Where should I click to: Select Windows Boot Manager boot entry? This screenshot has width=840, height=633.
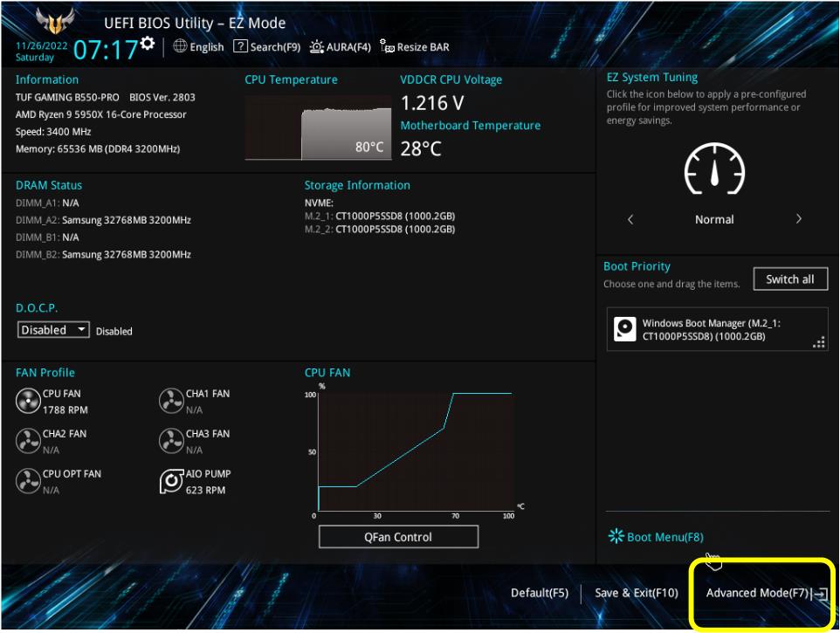718,329
